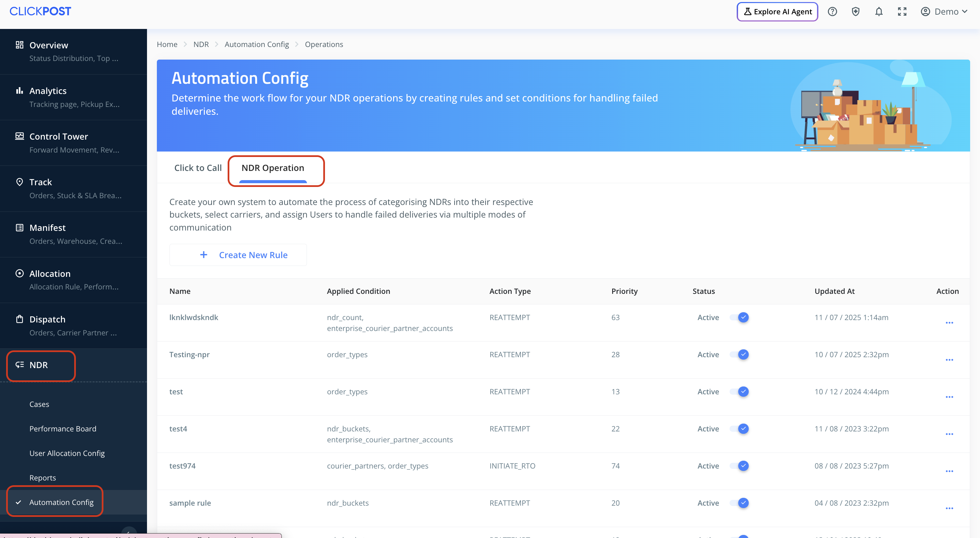The height and width of the screenshot is (538, 980).
Task: Click the Track location pin icon
Action: (19, 182)
